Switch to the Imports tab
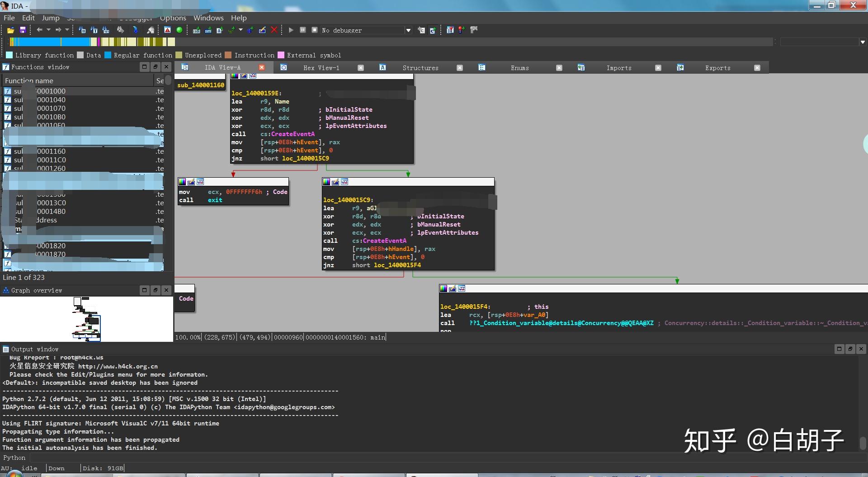The height and width of the screenshot is (477, 868). [619, 68]
